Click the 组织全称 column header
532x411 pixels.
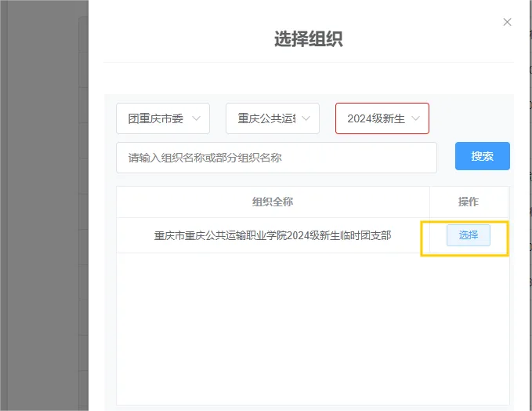coord(273,202)
